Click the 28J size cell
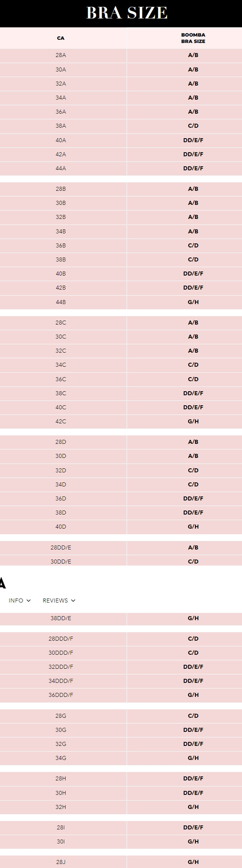This screenshot has width=242, height=868. click(61, 862)
